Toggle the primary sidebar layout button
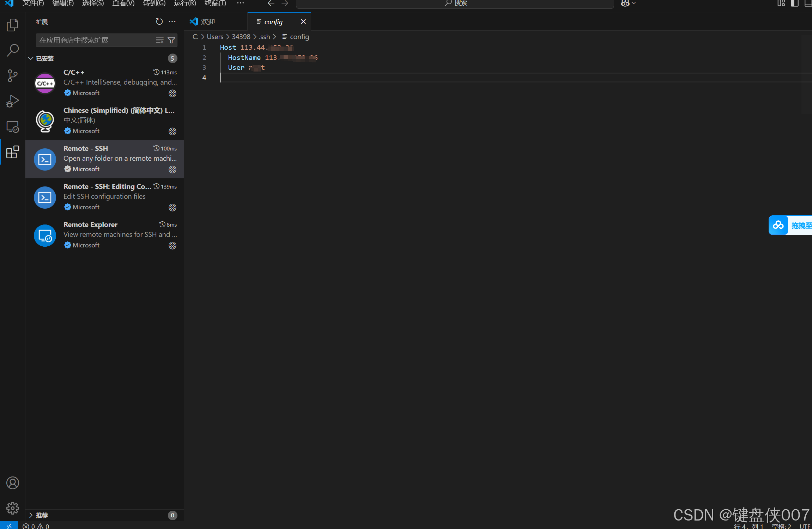This screenshot has width=812, height=529. (794, 4)
